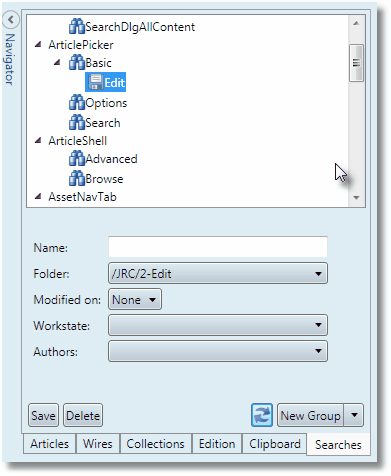Open the Folder dropdown showing /JRC/2-Edit
This screenshot has width=391, height=476.
click(218, 273)
